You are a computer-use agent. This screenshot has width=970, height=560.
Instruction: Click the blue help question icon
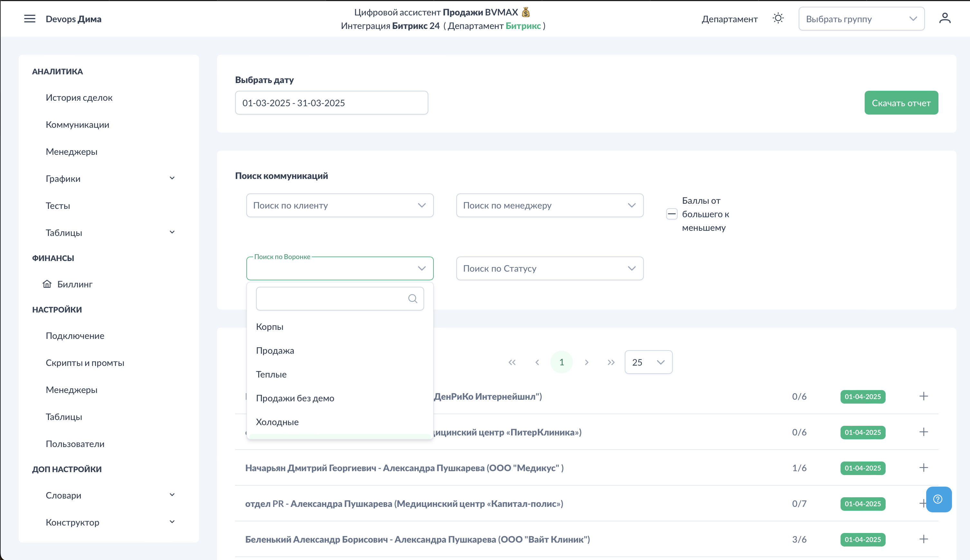(x=938, y=499)
